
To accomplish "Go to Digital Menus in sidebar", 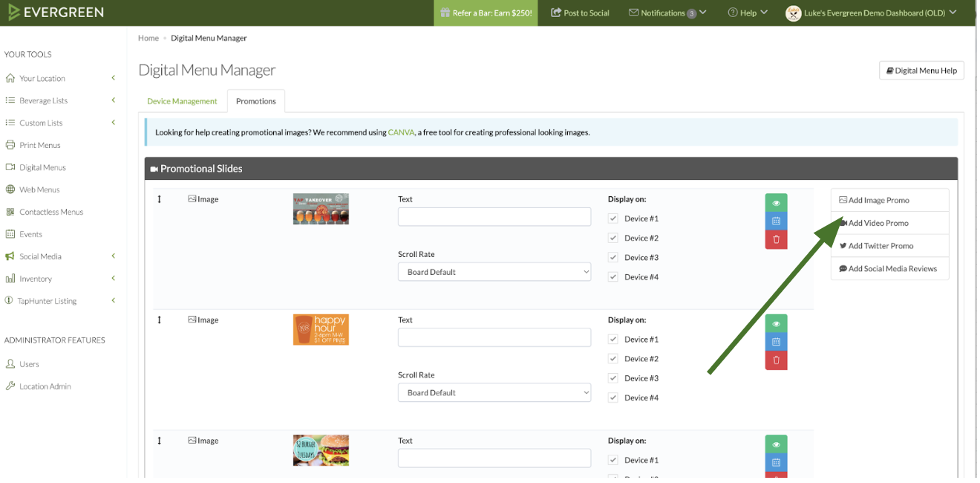I will [42, 167].
